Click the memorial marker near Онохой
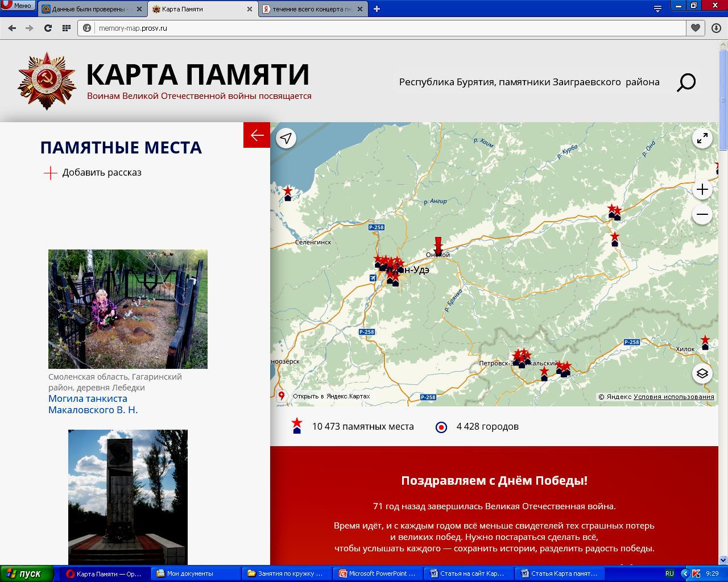The image size is (728, 582). [438, 247]
